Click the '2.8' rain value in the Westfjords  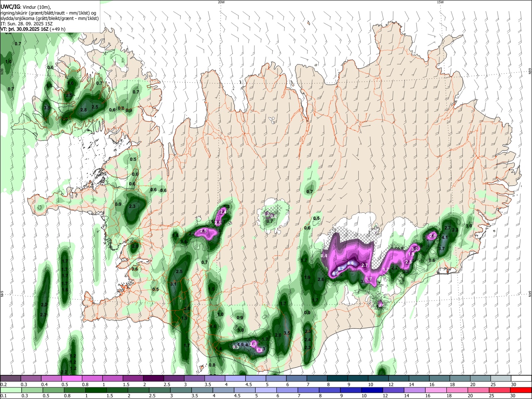(x=83, y=110)
